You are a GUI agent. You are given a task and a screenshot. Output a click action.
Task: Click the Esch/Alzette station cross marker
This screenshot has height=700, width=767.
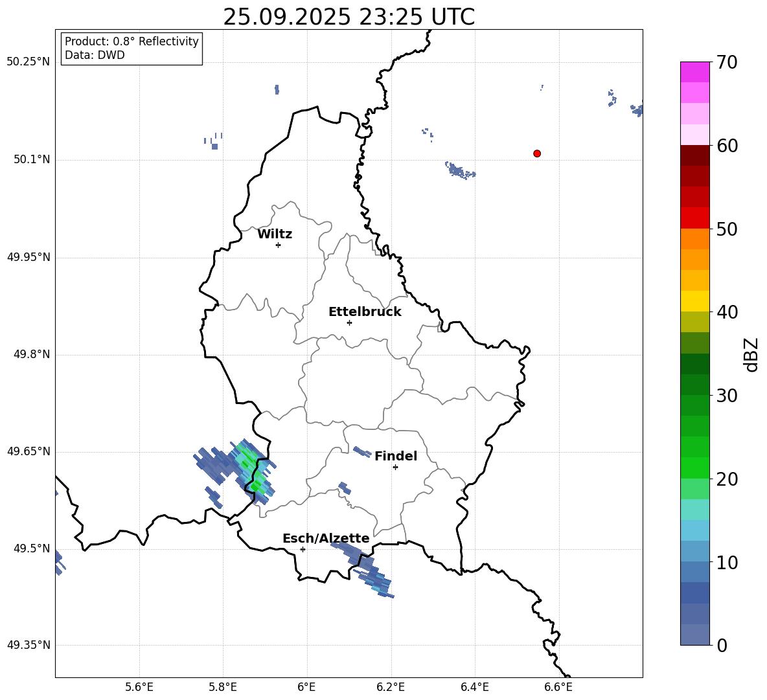[303, 549]
